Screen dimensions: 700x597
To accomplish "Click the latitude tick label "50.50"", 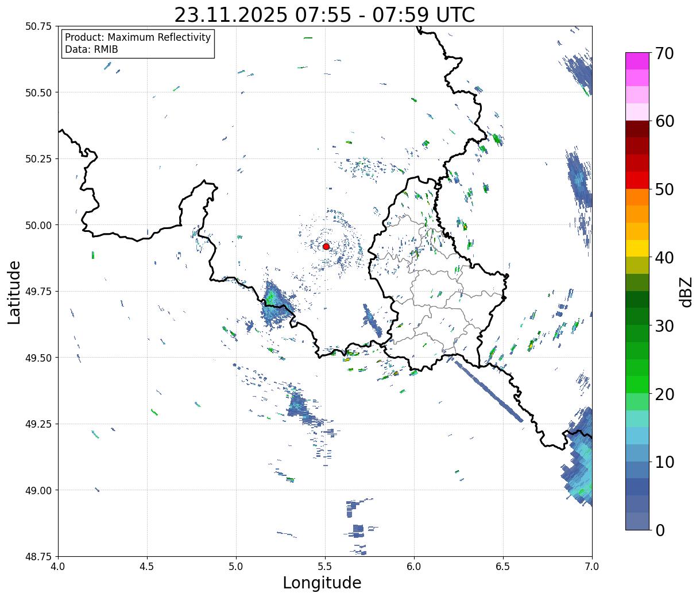I will pos(38,92).
